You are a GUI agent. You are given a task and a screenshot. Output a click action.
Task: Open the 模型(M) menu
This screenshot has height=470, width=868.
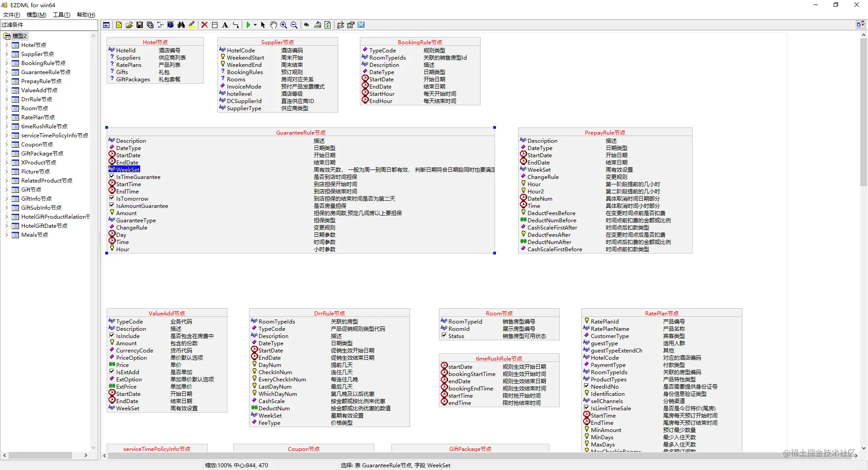point(36,14)
